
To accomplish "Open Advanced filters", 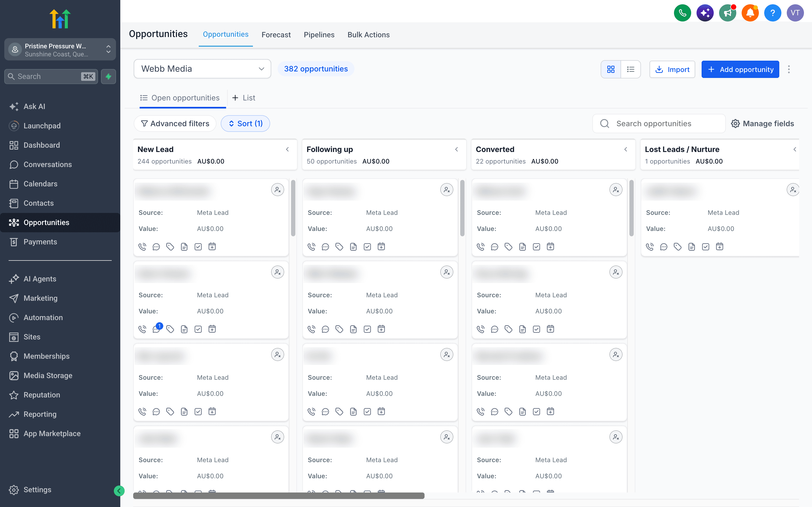I will [x=175, y=124].
